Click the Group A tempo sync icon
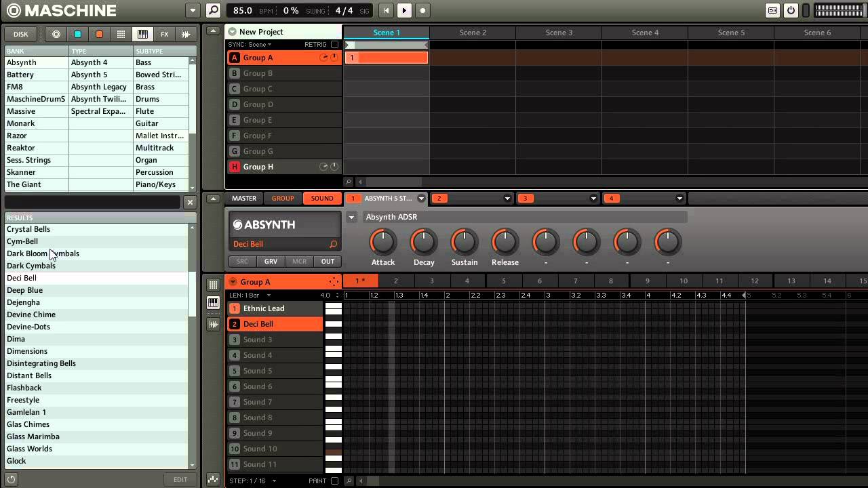 [x=323, y=58]
